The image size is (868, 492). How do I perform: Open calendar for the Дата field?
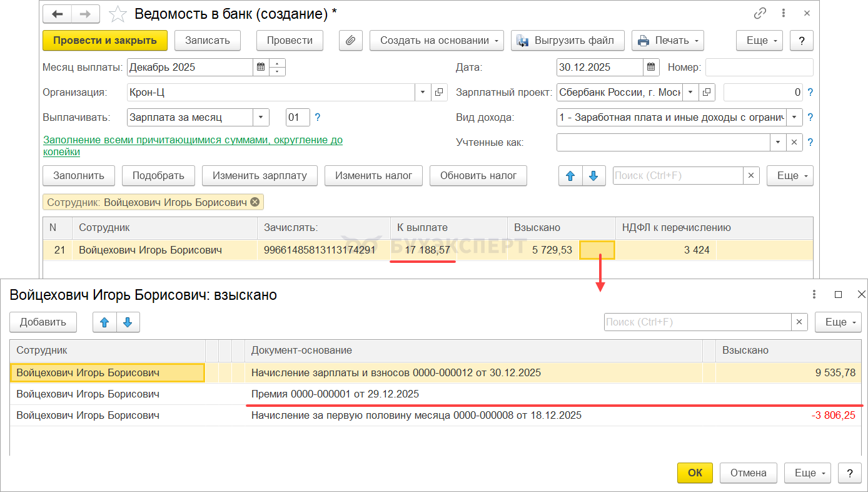tap(652, 68)
